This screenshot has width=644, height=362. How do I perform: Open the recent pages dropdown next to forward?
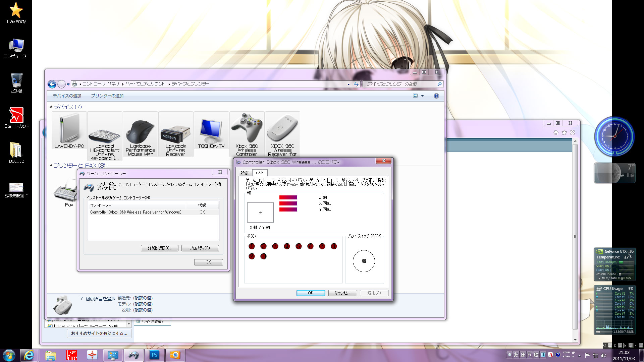68,84
